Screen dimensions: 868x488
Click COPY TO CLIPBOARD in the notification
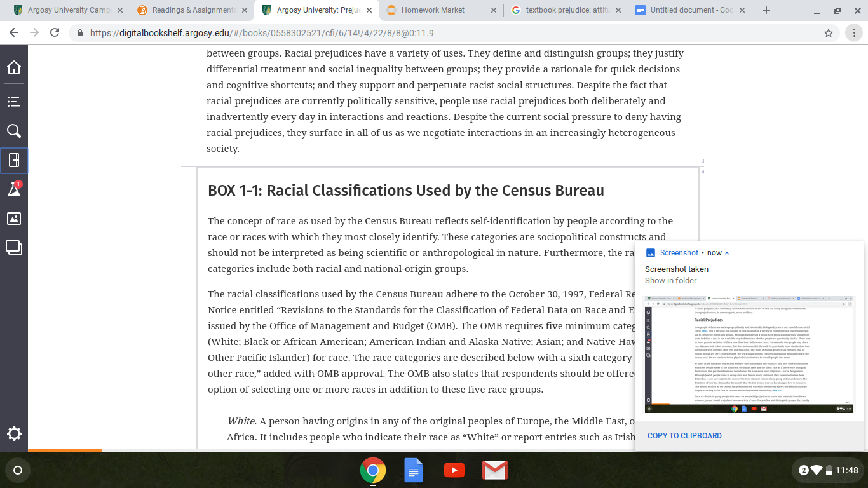click(x=684, y=436)
